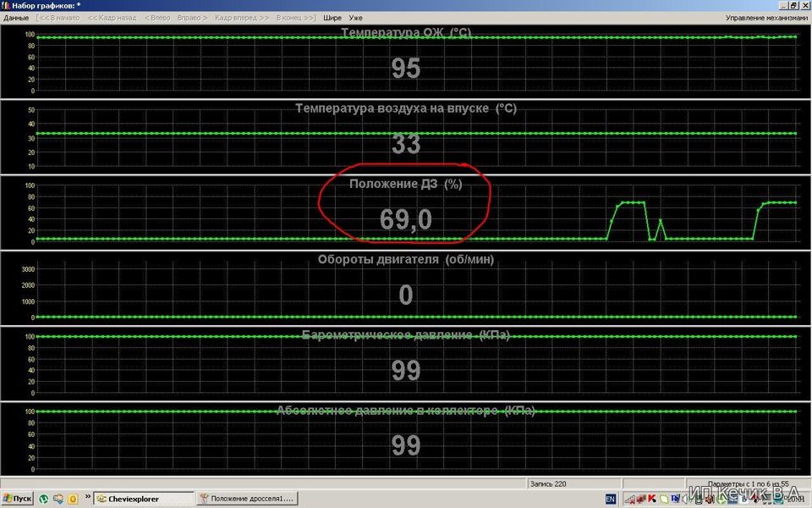Click the disabled В начало item
This screenshot has height=508, width=812.
58,18
